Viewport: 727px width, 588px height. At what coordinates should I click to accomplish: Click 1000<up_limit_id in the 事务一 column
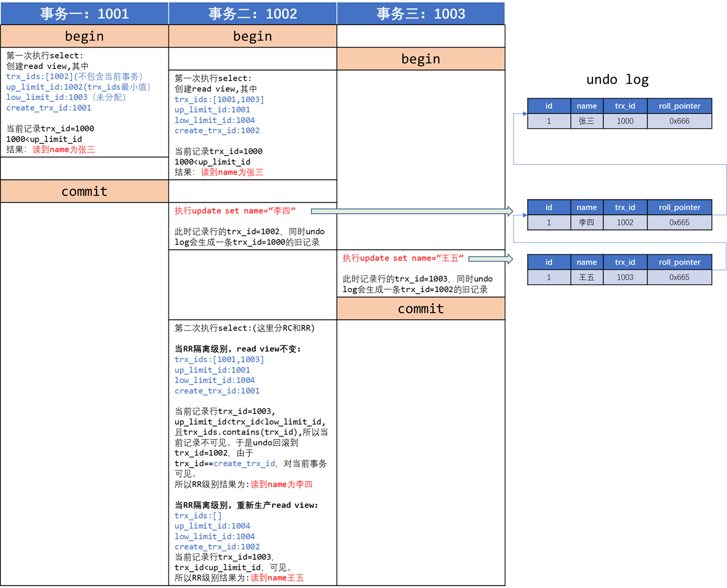(44, 139)
